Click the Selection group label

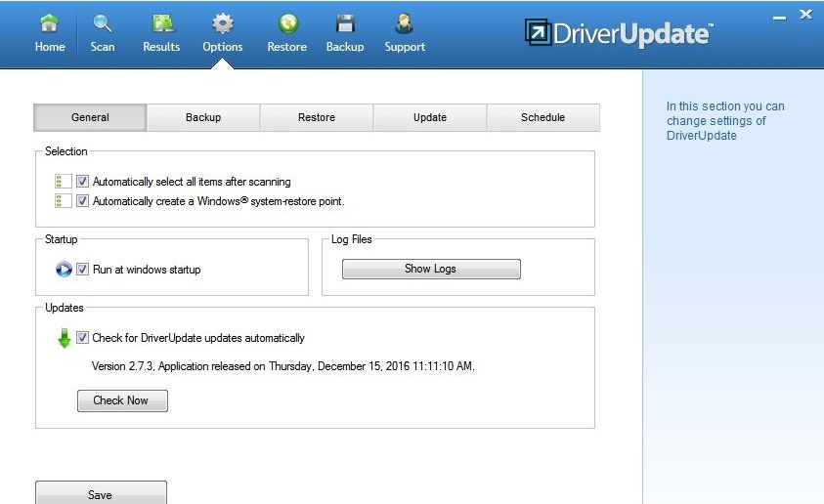pos(66,151)
